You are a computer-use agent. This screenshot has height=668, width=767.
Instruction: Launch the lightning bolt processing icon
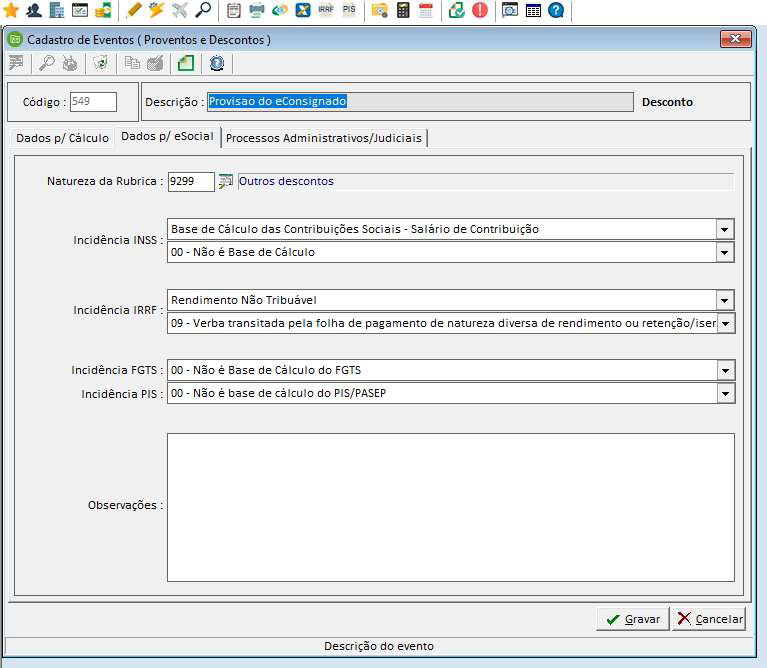(x=157, y=10)
